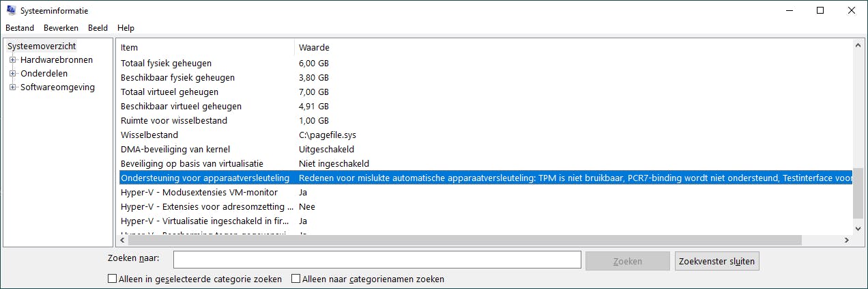Expand the Onderdelen tree node

[12, 74]
